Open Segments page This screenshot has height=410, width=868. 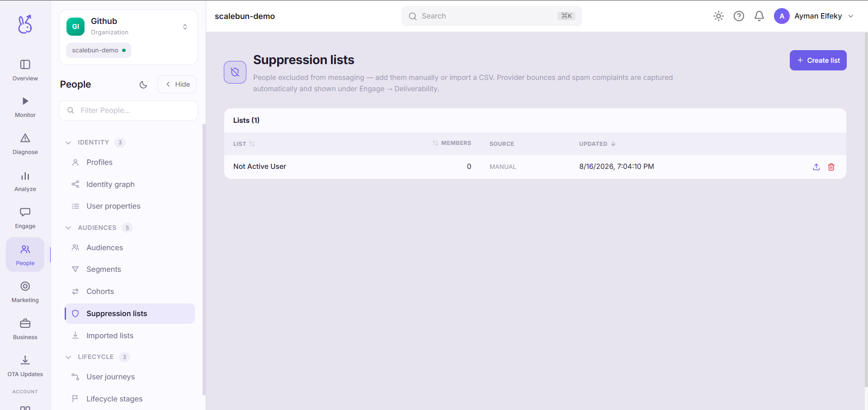click(130, 270)
